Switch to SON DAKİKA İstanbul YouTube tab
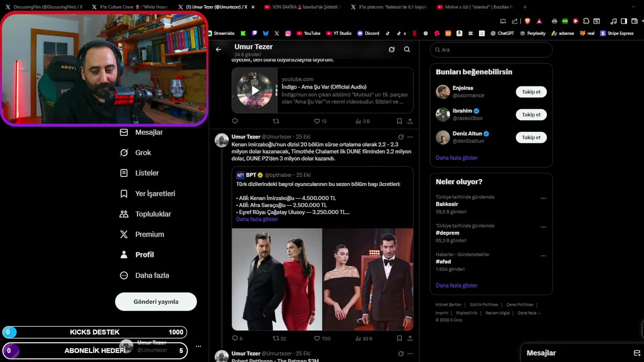 coord(302,7)
